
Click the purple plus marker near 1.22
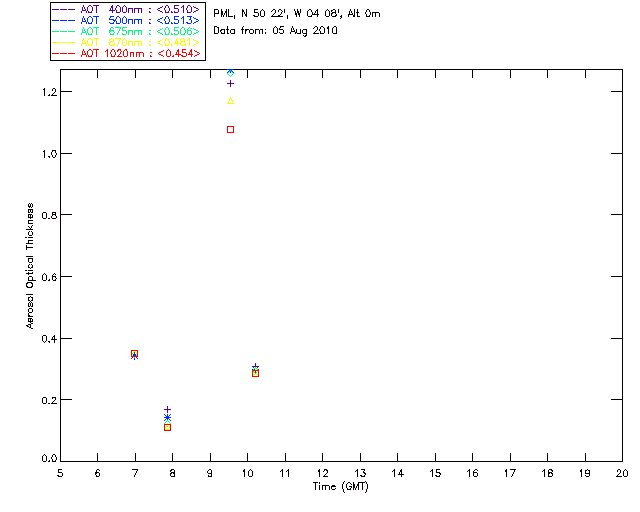(230, 84)
